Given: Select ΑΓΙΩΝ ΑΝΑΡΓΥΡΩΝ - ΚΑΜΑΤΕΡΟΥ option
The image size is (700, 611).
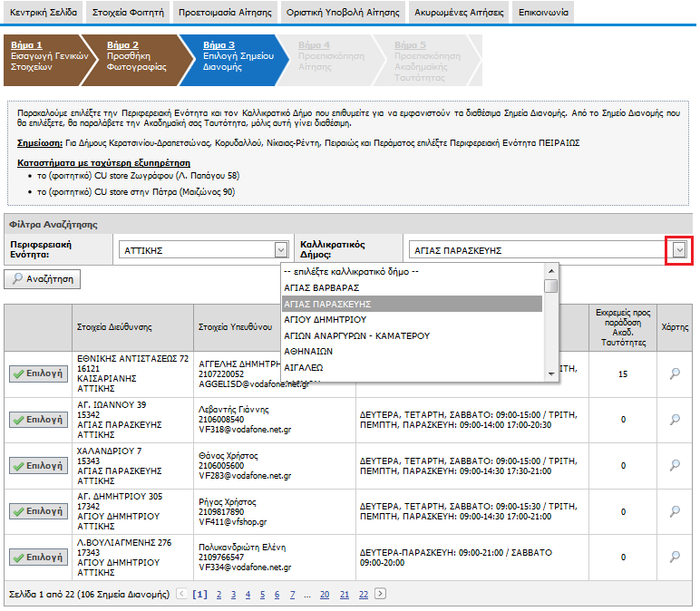Looking at the screenshot, I should [413, 335].
